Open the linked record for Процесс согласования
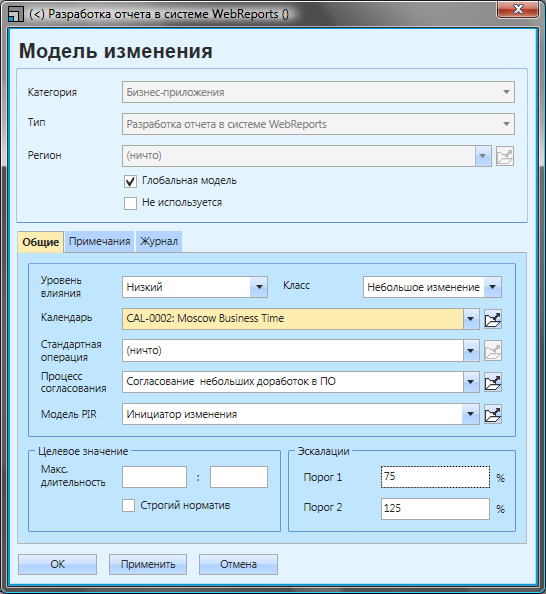 493,382
